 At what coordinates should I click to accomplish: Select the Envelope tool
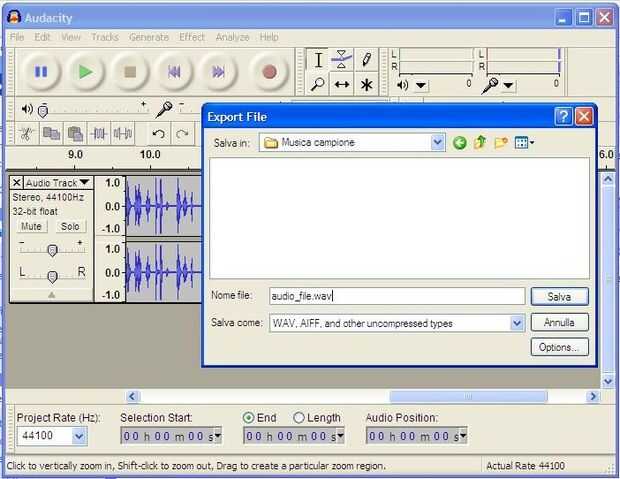pos(342,60)
